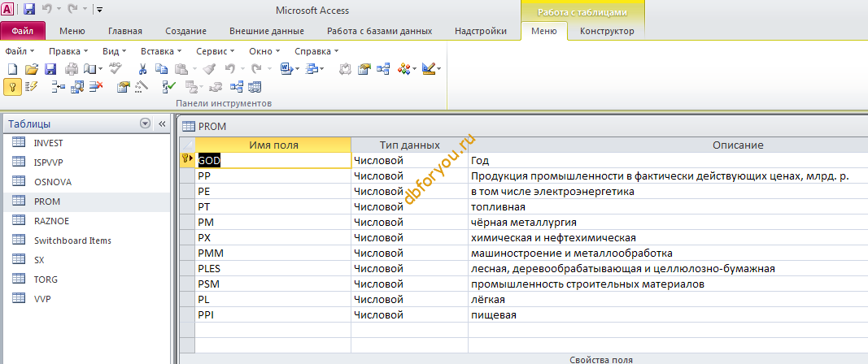Screen dimensions: 868x364
Task: Select the ISPVVP table in navigation pane
Action: coord(86,162)
